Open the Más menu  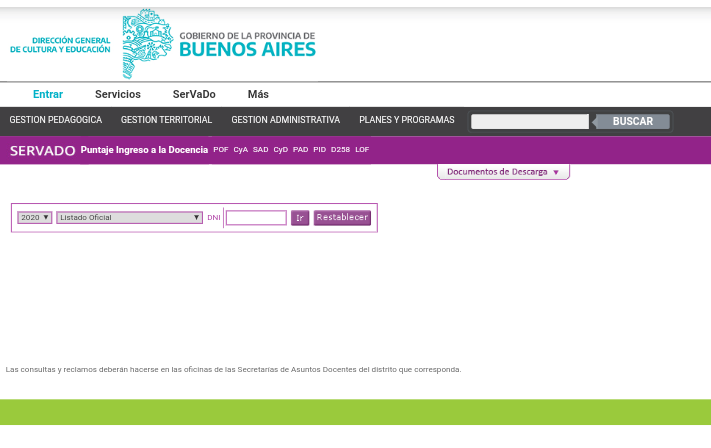point(258,94)
